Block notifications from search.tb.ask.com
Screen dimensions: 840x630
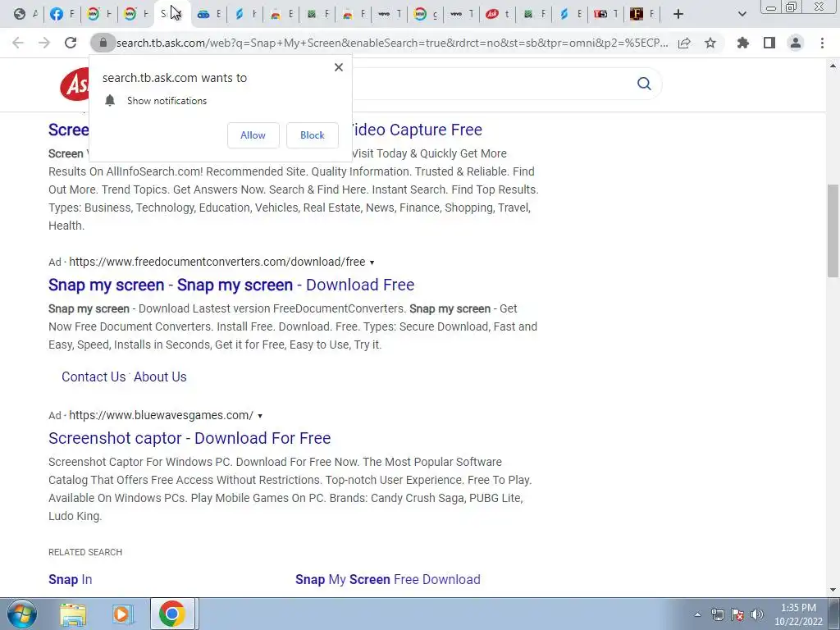313,135
